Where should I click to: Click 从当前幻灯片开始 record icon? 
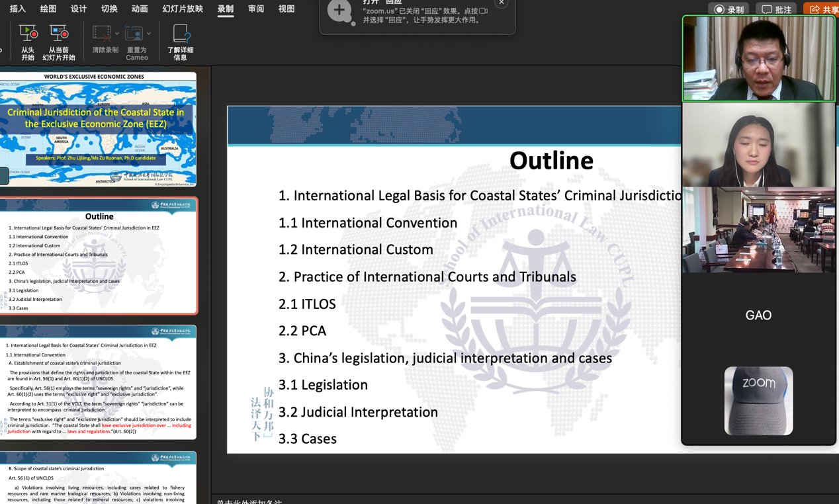[59, 33]
